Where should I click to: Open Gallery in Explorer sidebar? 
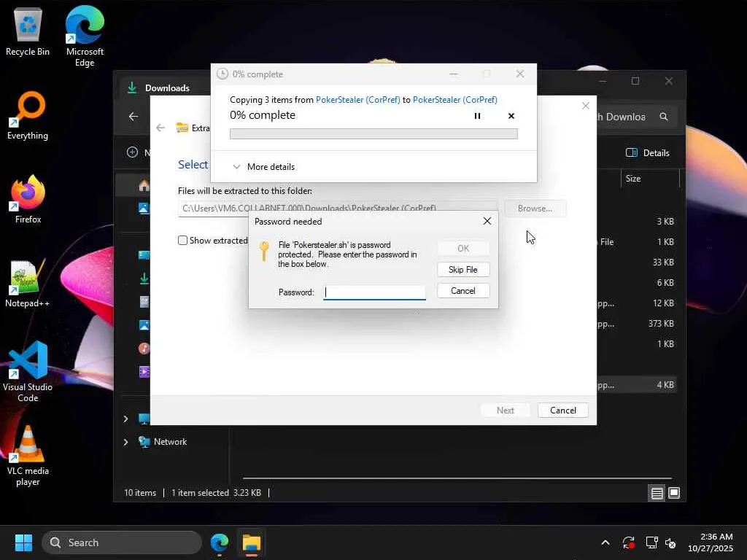tap(144, 208)
